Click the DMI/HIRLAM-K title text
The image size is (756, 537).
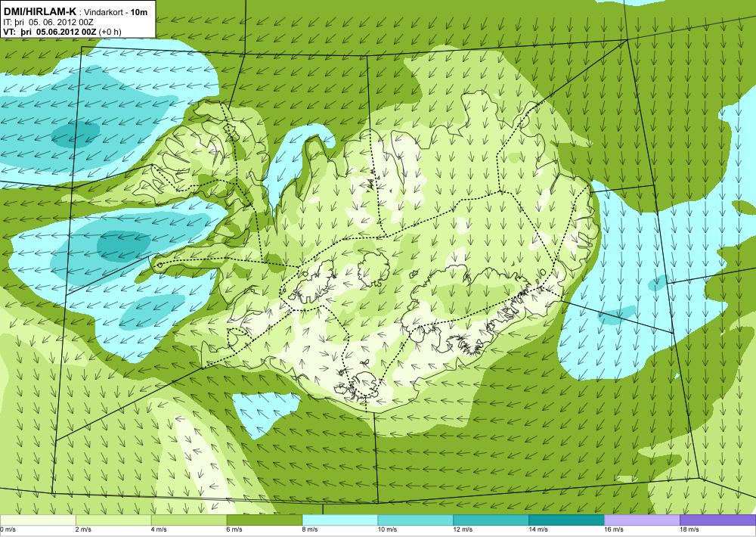[39, 11]
